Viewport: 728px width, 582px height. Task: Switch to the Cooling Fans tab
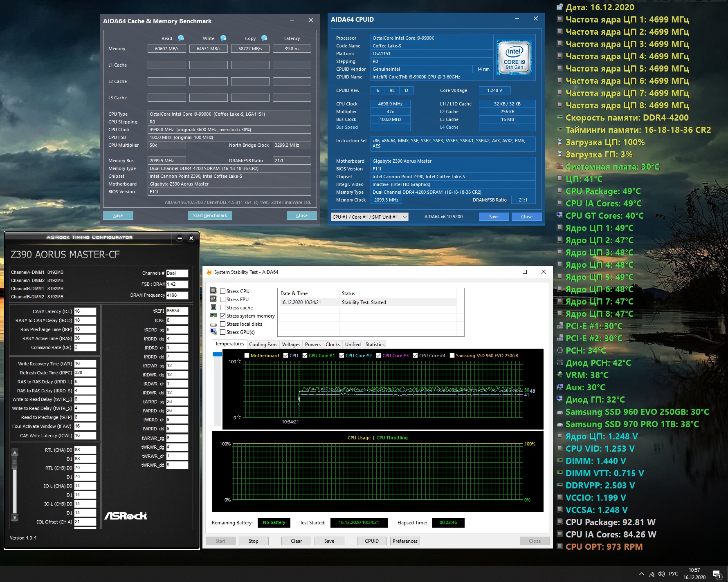(263, 345)
